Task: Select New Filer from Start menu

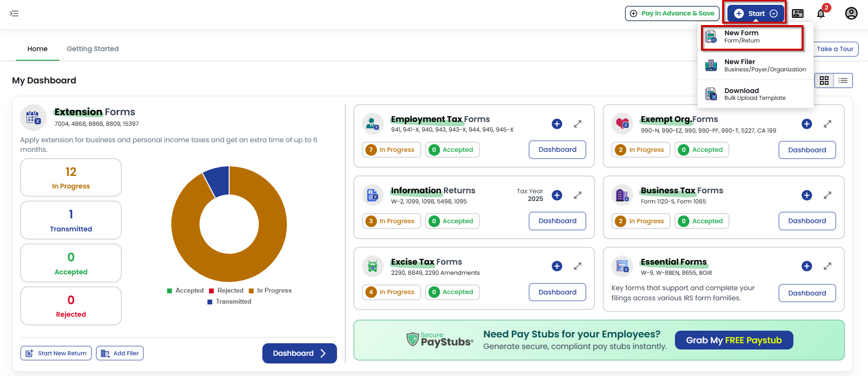Action: [x=755, y=66]
